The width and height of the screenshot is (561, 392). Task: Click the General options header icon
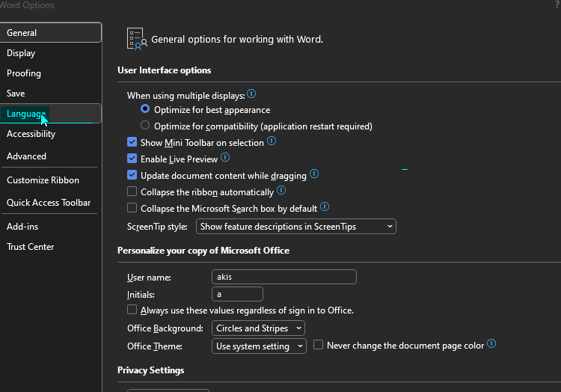click(x=137, y=39)
